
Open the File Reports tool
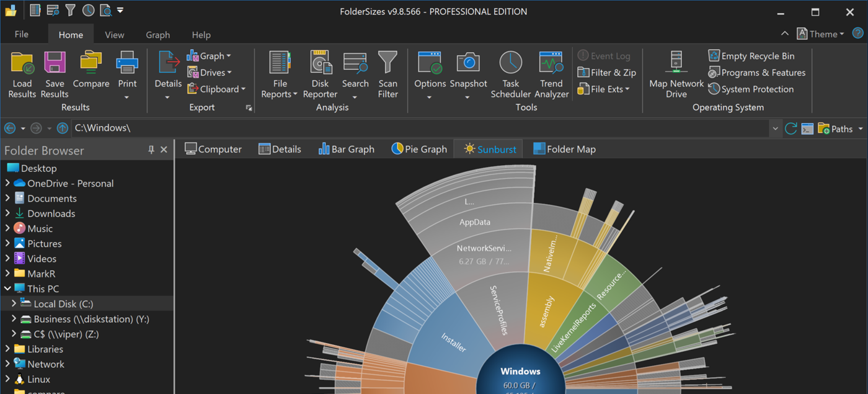coord(280,74)
